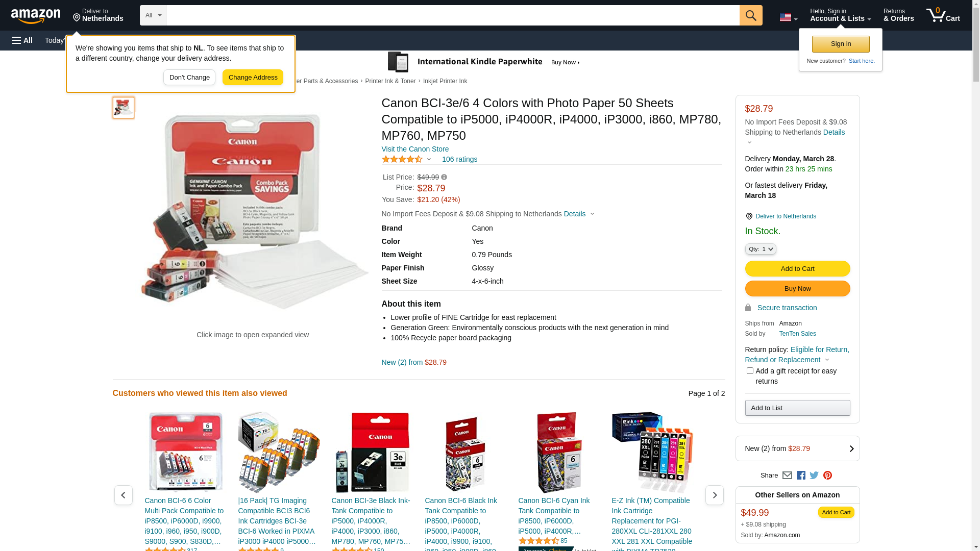Click in the Amazon search input field
The image size is (980, 551).
click(453, 15)
